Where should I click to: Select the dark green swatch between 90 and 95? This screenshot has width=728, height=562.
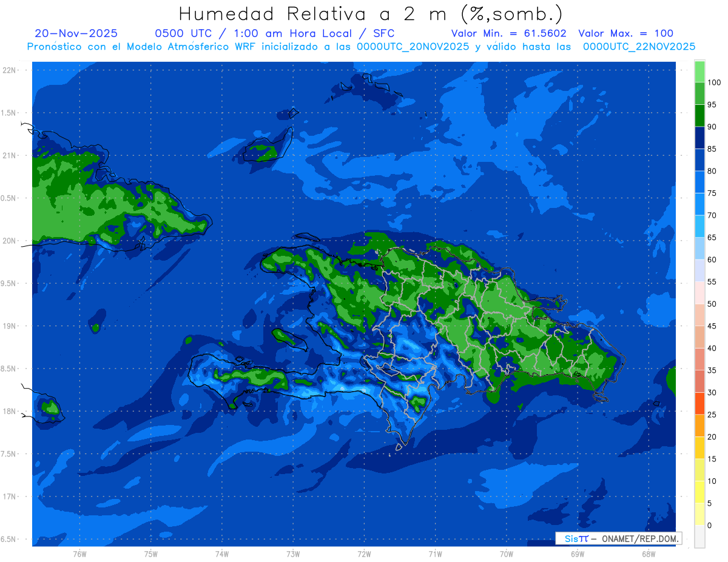point(699,116)
